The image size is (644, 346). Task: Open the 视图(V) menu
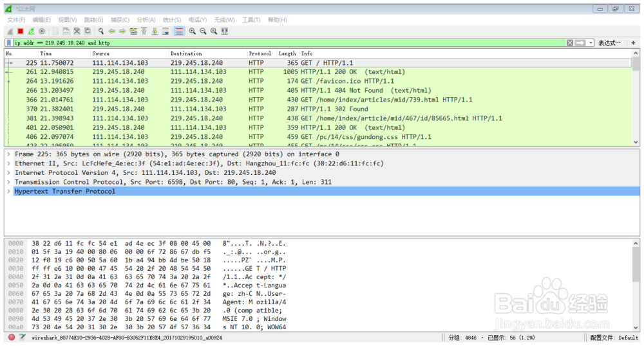[68, 20]
